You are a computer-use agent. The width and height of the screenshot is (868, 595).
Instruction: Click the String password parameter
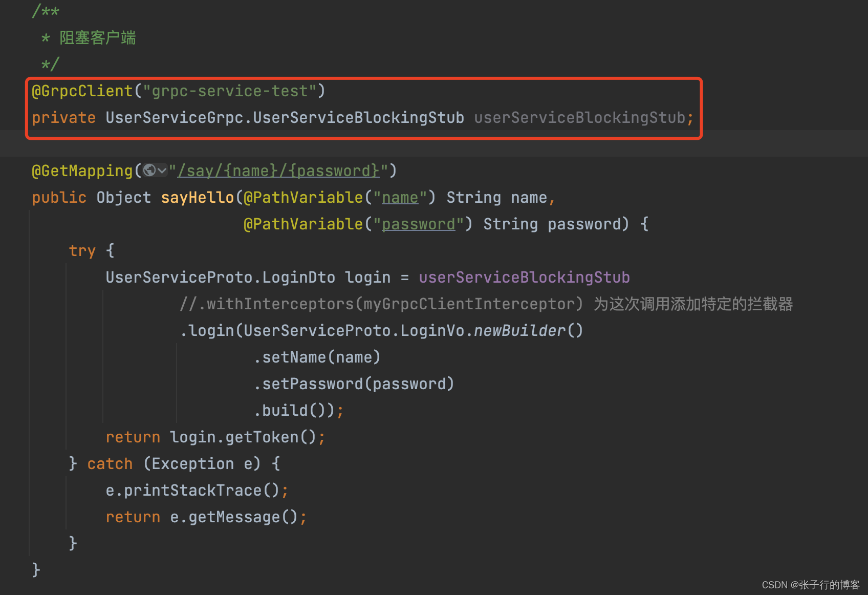(552, 224)
